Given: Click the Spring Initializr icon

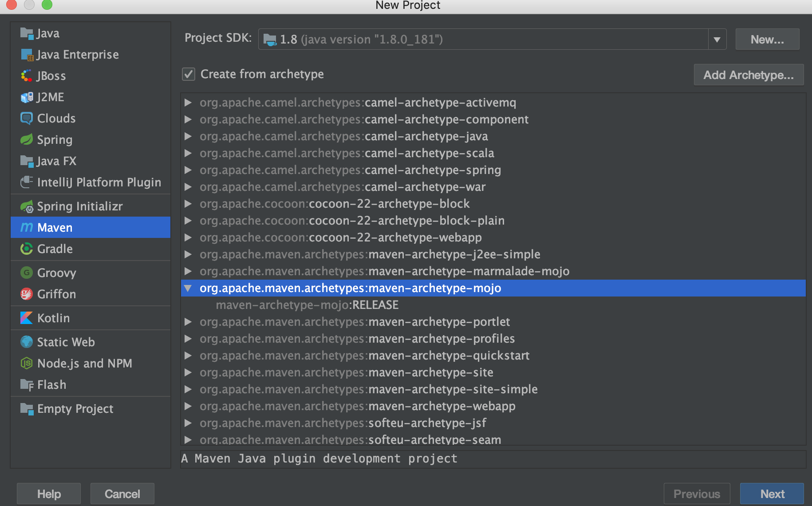Looking at the screenshot, I should (27, 206).
